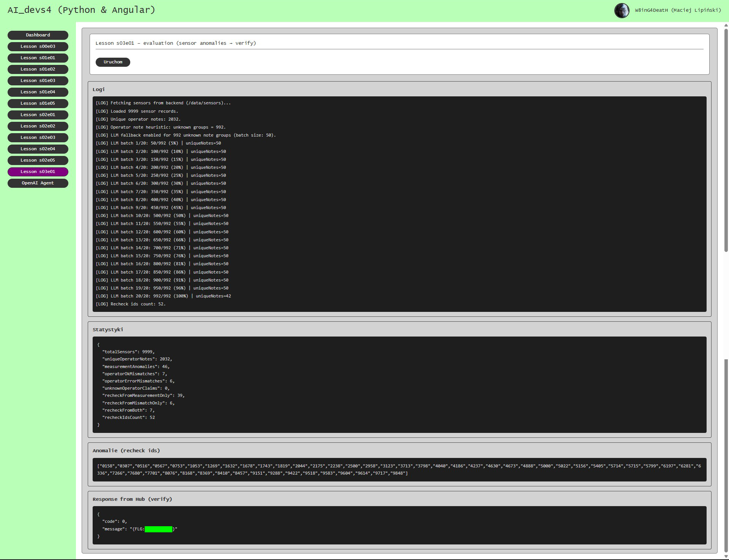Open Lesson s02e01 from sidebar
The width and height of the screenshot is (729, 560).
point(38,115)
